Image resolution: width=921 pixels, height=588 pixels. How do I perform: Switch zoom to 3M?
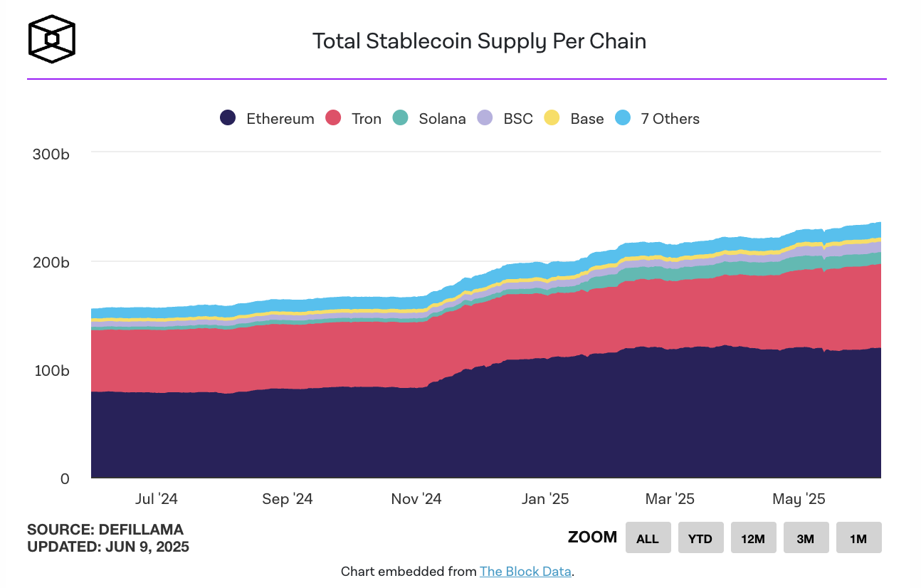pos(806,538)
